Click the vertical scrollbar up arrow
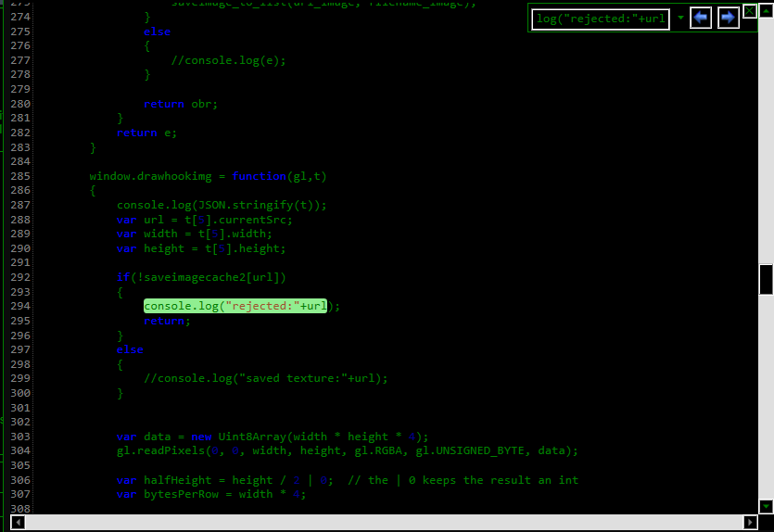Viewport: 774px width, 532px height. click(x=766, y=10)
